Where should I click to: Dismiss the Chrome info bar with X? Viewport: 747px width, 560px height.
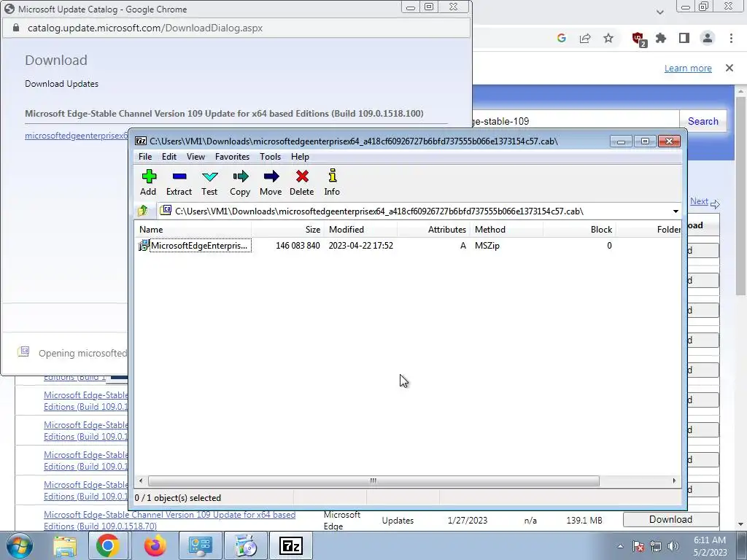[x=729, y=68]
